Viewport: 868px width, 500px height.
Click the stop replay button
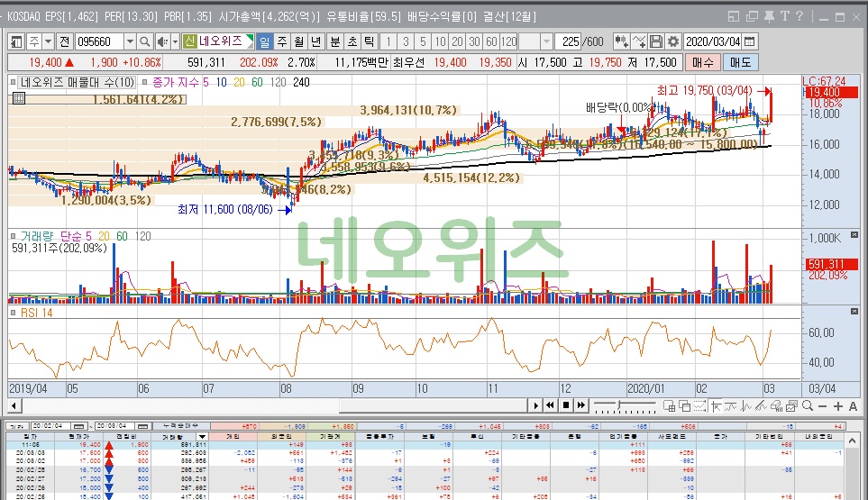[566, 405]
